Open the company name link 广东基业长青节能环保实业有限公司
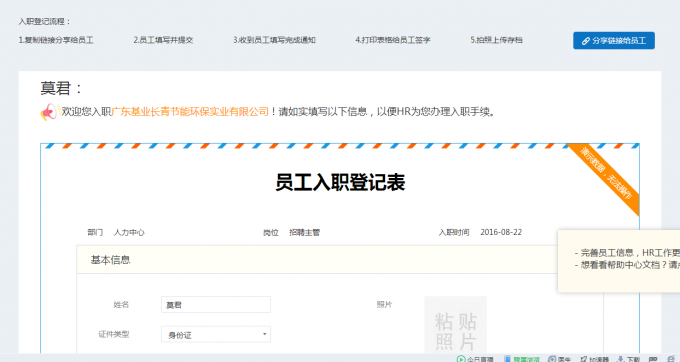Screen dimensions: 680x362 point(190,112)
